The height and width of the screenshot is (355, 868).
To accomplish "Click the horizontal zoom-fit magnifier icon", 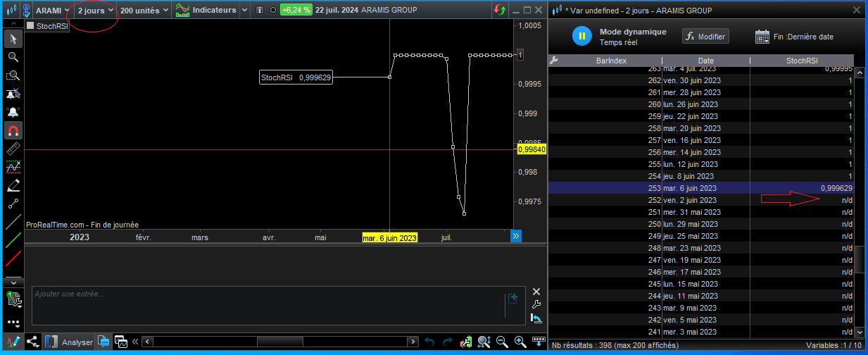I will (484, 342).
